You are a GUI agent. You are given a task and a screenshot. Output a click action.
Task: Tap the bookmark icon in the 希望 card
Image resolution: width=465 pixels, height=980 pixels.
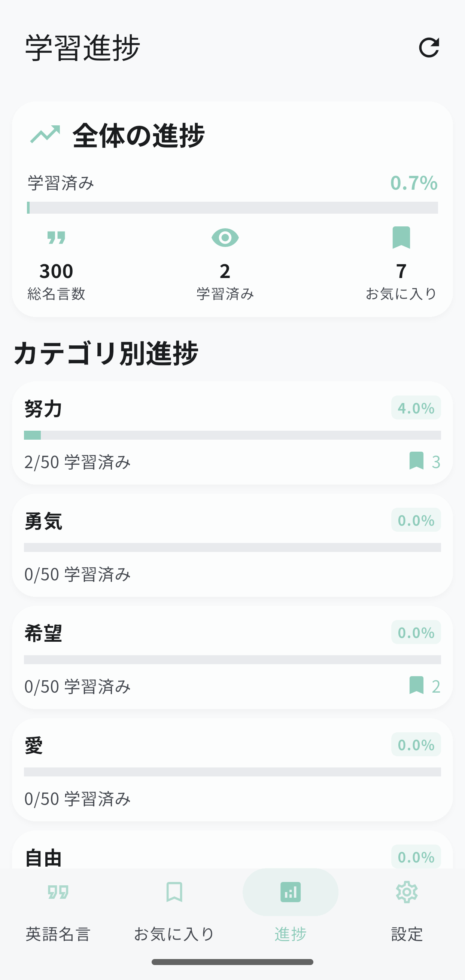416,685
